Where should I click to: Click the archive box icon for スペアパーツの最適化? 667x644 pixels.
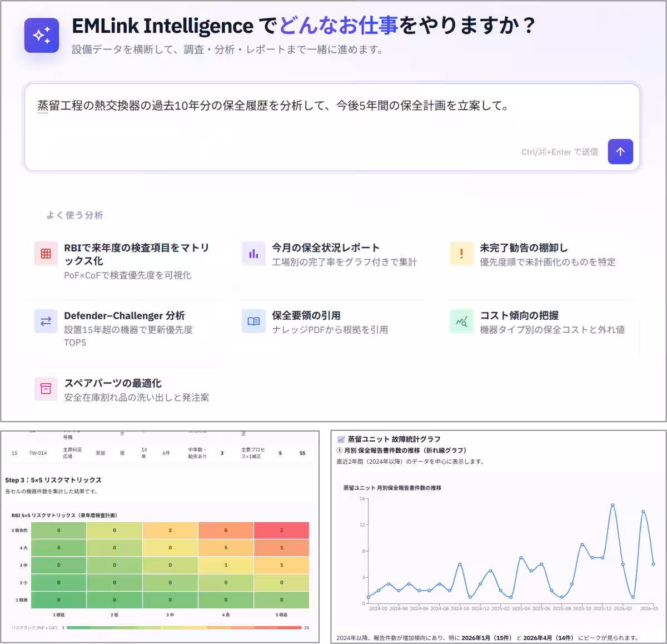click(x=46, y=389)
